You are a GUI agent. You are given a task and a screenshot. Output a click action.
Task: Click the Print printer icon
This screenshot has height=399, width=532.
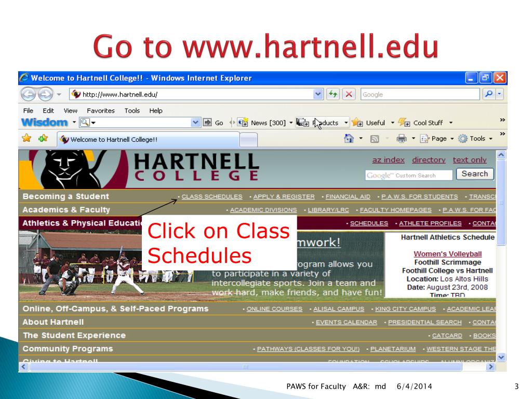(x=402, y=138)
